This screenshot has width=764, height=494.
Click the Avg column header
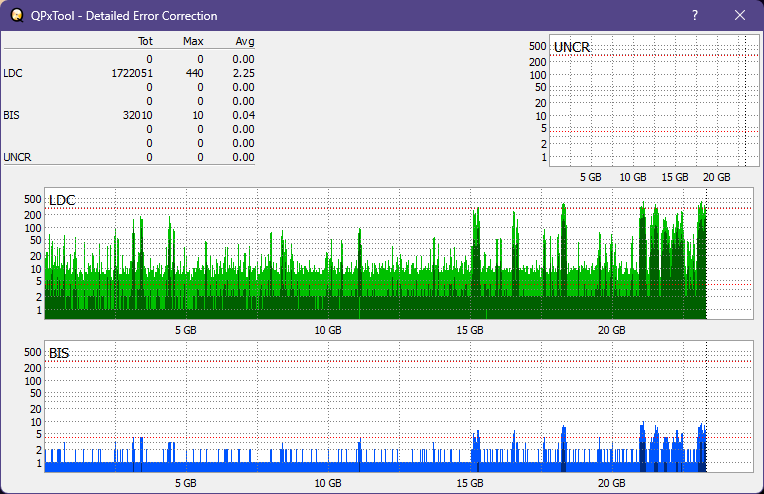[x=245, y=41]
